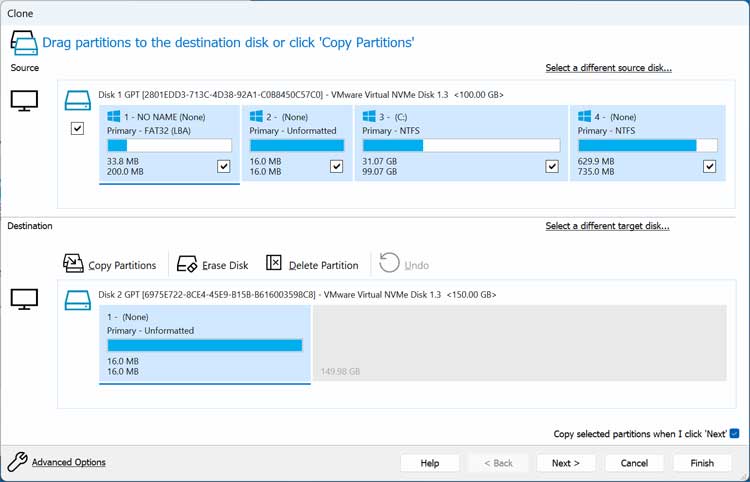Uncheck partition 4 NTFS 735.0 MB checkbox
Screen dimensions: 750x482
(x=709, y=166)
